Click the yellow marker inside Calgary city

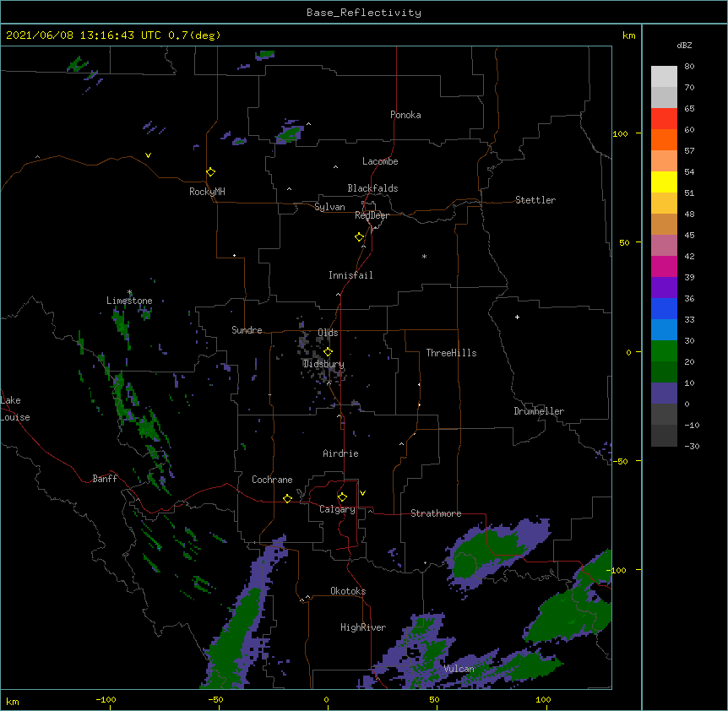point(342,497)
